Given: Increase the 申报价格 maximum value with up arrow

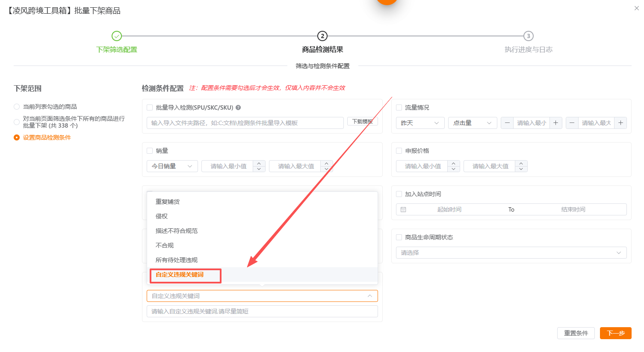Looking at the screenshot, I should coord(521,163).
